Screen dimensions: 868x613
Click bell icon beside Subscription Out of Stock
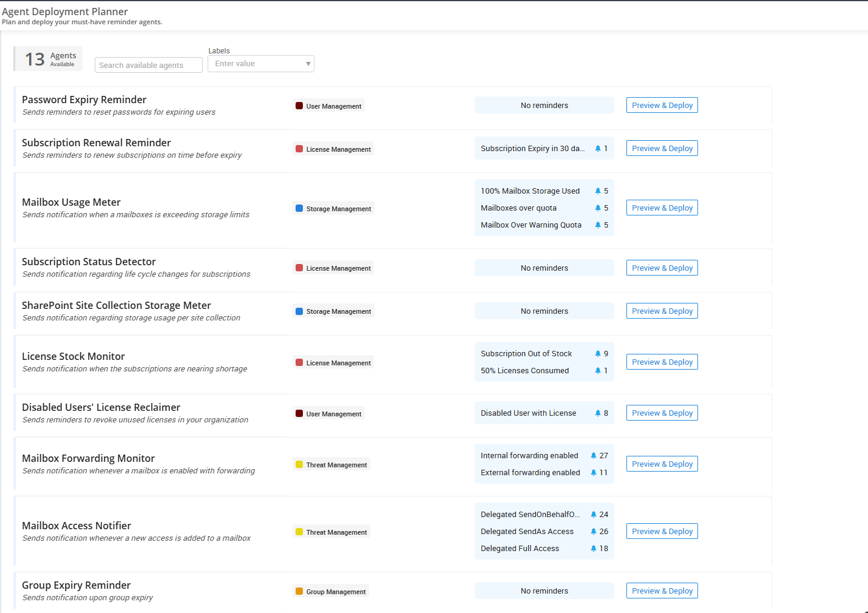598,354
